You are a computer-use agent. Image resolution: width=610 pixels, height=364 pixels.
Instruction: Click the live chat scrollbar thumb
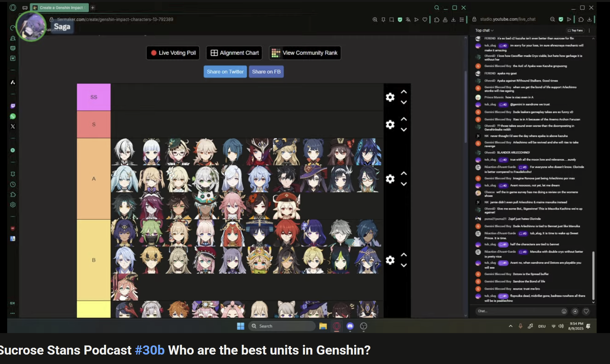593,275
